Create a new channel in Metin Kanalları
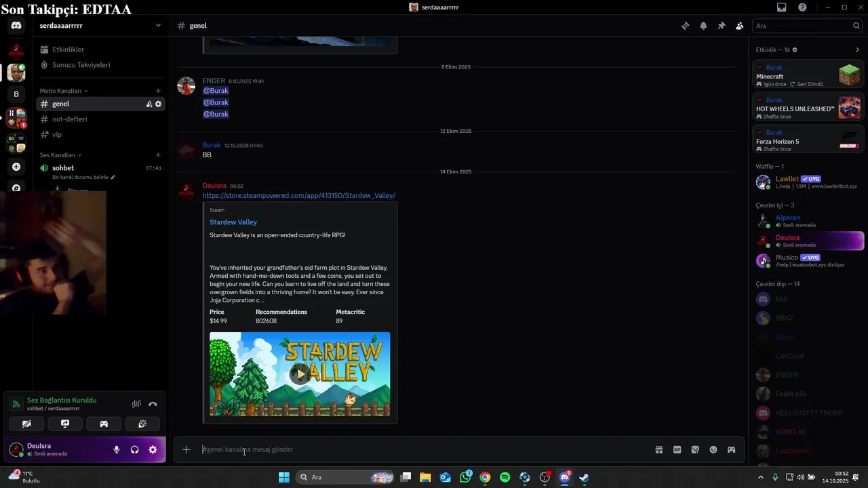The height and width of the screenshot is (488, 868). 158,91
